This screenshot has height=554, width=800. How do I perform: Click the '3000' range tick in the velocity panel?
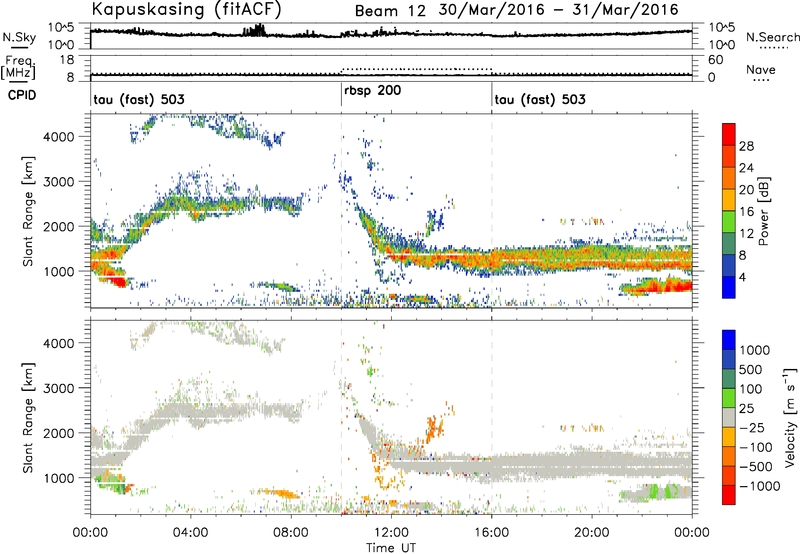point(59,388)
